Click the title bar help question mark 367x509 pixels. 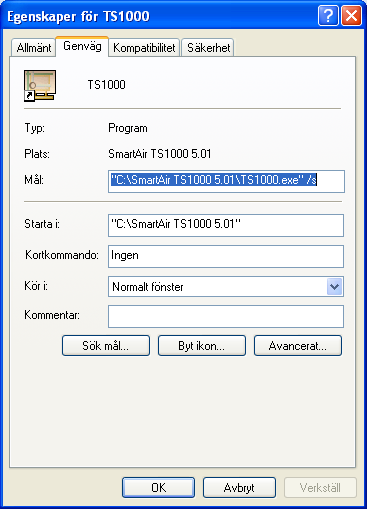(x=328, y=16)
